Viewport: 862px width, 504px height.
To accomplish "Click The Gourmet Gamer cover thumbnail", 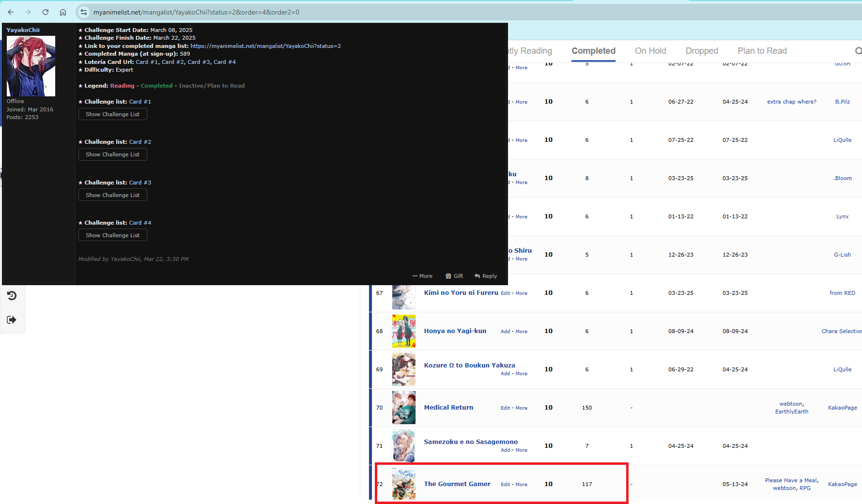I will point(404,484).
